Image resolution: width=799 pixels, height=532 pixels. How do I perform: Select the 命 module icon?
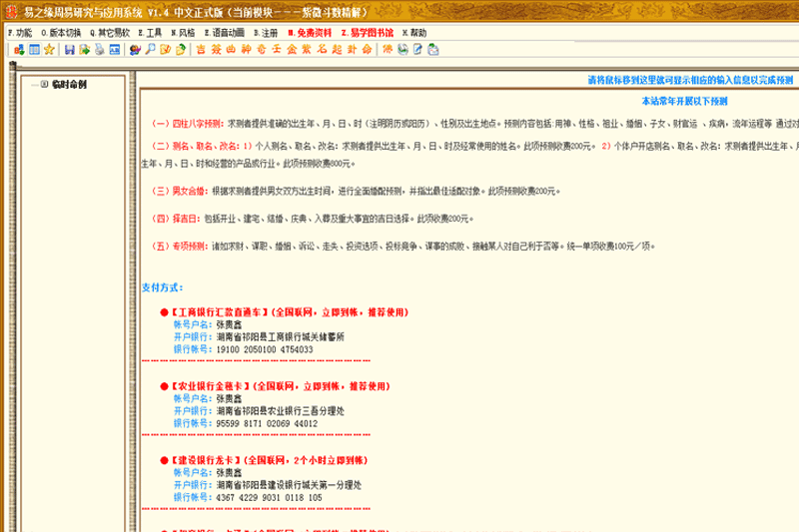tap(367, 49)
